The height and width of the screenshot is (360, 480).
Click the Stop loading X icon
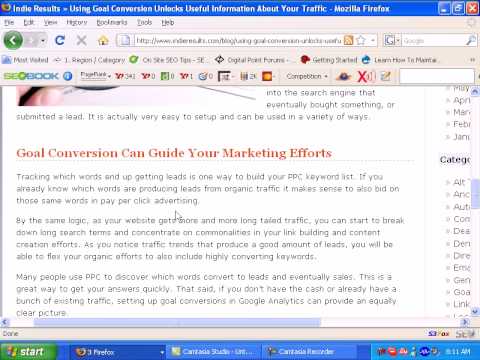(81, 41)
